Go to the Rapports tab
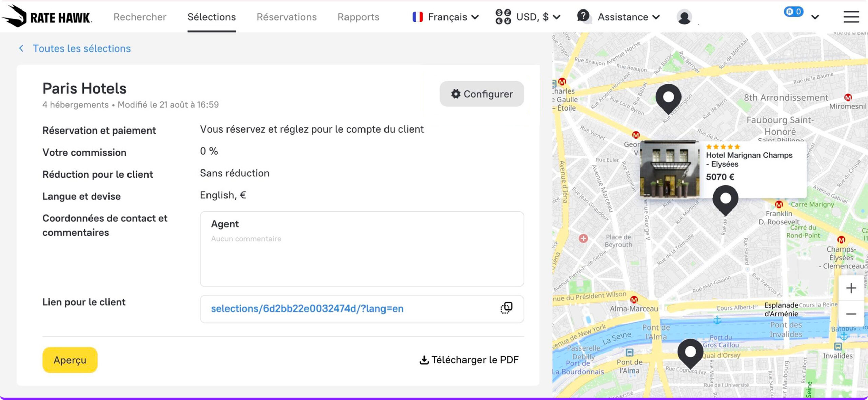The height and width of the screenshot is (400, 868). coord(358,17)
